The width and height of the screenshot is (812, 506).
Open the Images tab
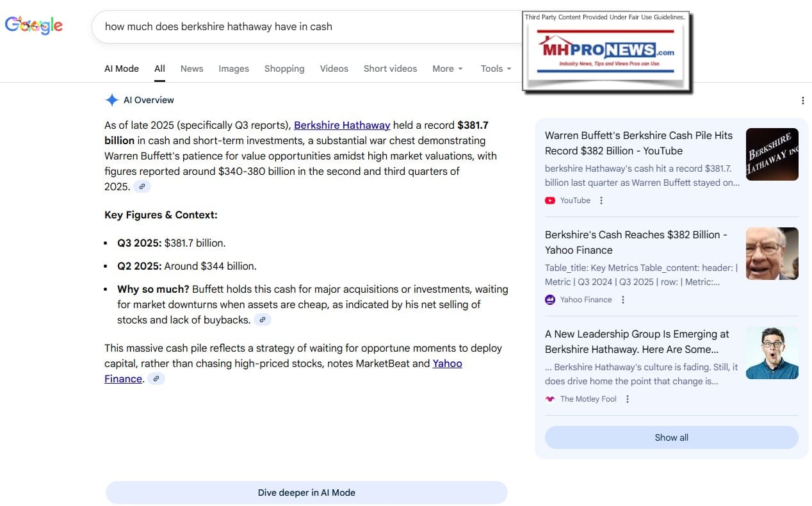234,69
